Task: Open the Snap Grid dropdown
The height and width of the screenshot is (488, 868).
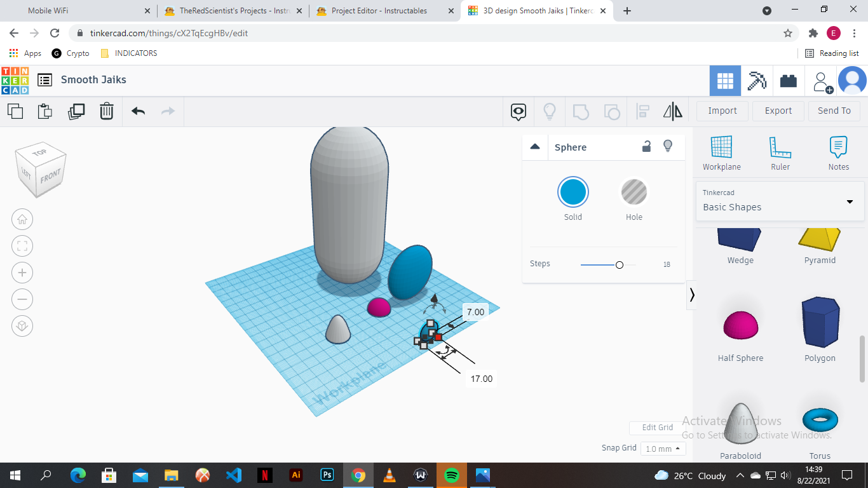Action: (663, 448)
